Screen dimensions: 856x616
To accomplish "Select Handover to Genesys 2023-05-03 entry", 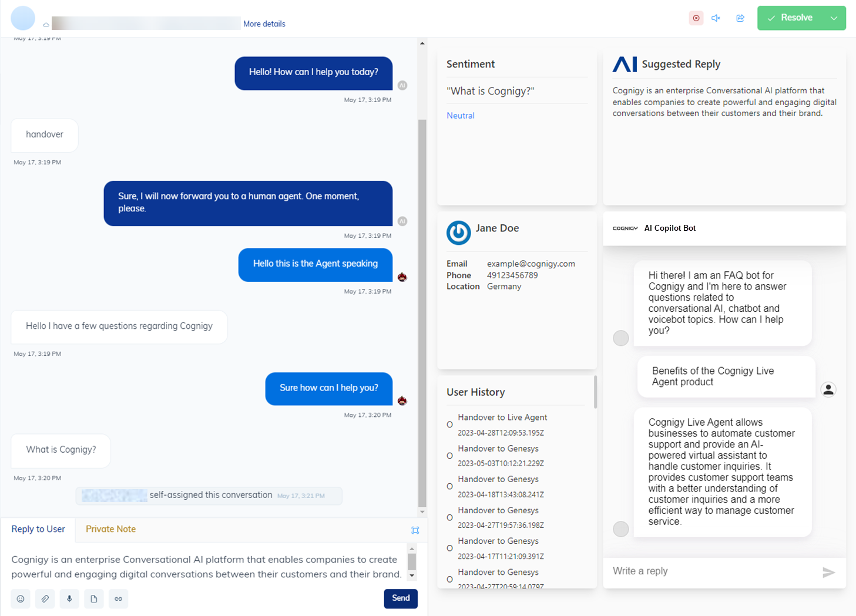I will click(501, 456).
